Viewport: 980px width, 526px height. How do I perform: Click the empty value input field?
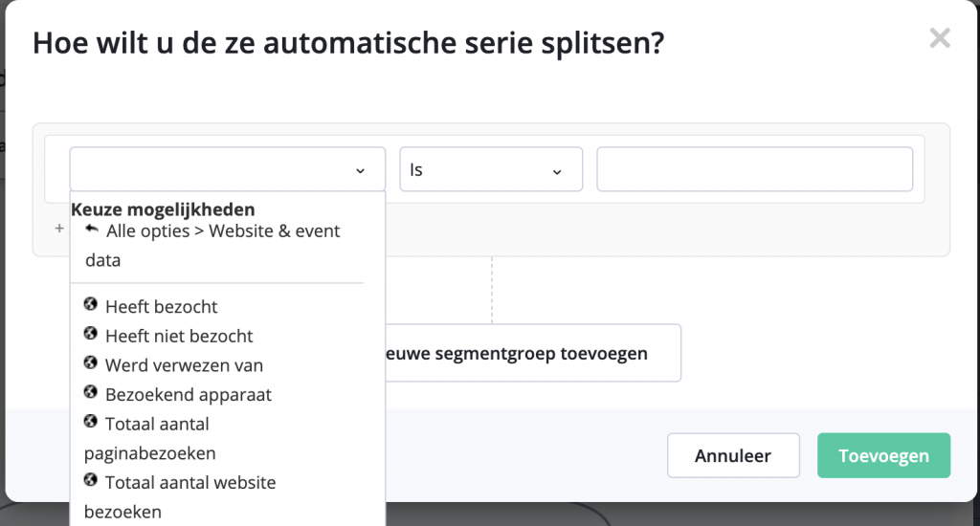(x=754, y=169)
